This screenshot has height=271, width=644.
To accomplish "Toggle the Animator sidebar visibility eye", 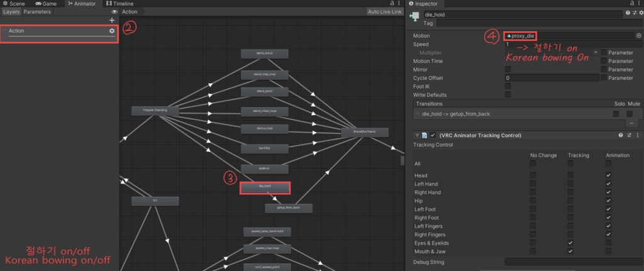I will [114, 12].
